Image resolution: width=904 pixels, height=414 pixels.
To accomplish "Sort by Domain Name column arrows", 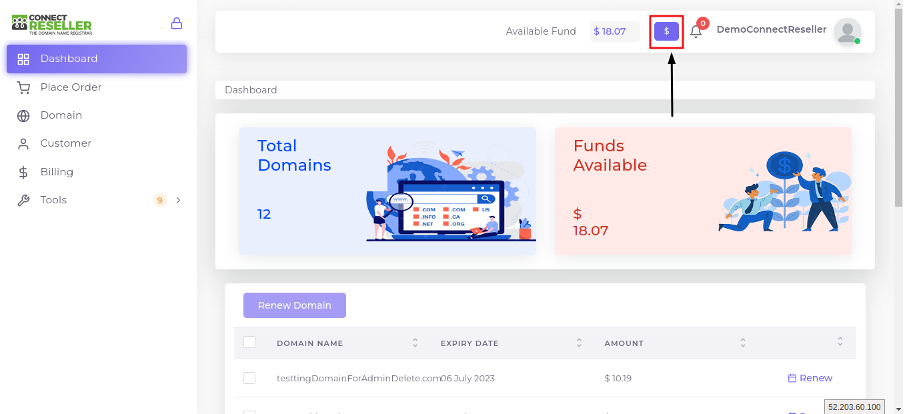I will click(415, 343).
